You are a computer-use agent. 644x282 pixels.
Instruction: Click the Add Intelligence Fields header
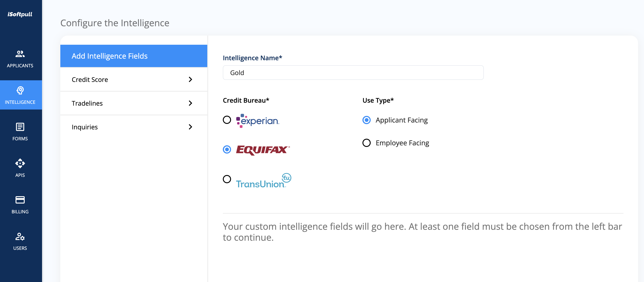pos(134,56)
